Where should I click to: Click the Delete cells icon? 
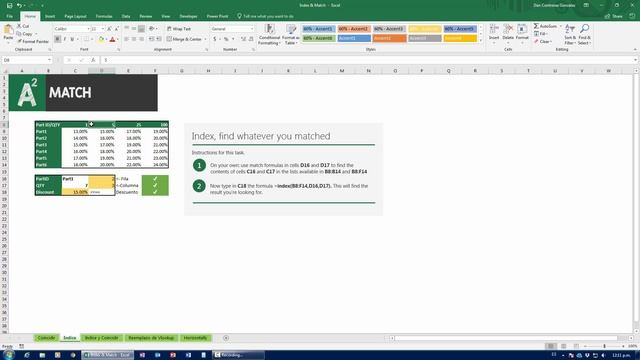pyautogui.click(x=508, y=30)
